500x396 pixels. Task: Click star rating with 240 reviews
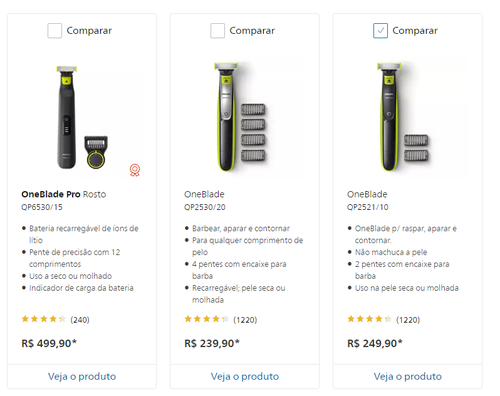tap(43, 319)
